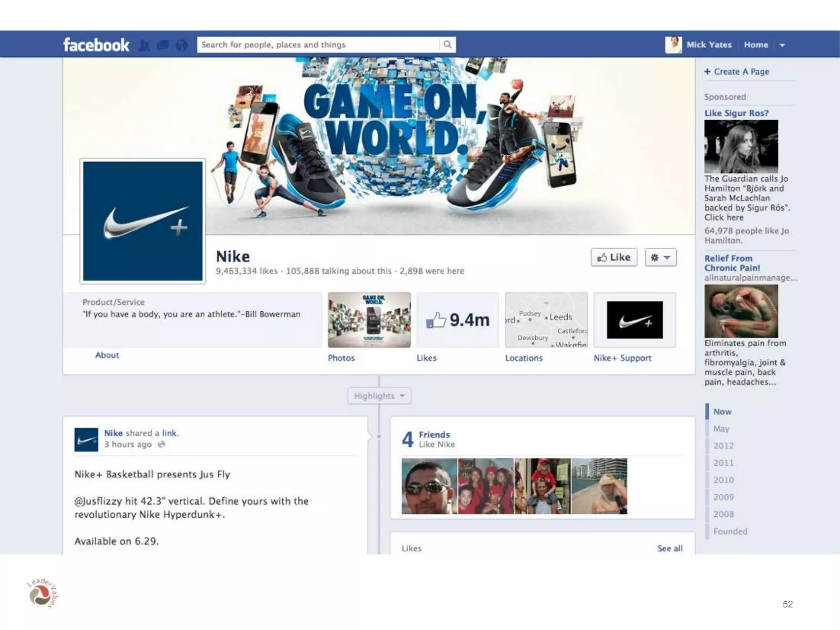Open the notifications globe icon
840x630 pixels.
pyautogui.click(x=181, y=45)
